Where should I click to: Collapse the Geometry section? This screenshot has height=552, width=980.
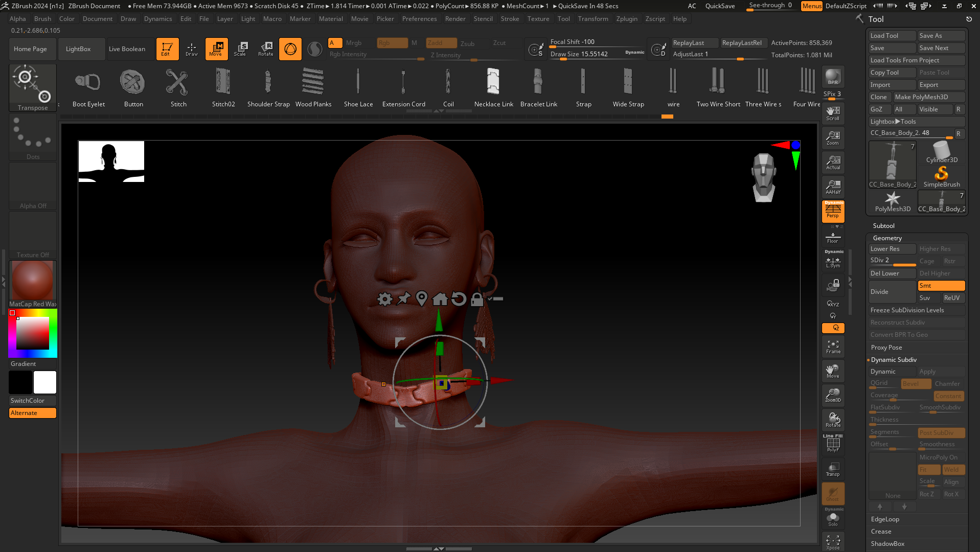click(887, 238)
